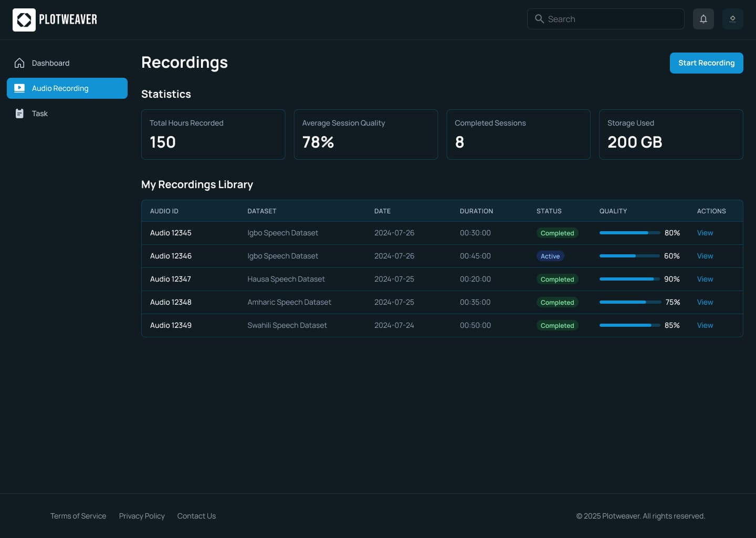The height and width of the screenshot is (538, 756).
Task: Focus the Search input field
Action: tap(606, 19)
